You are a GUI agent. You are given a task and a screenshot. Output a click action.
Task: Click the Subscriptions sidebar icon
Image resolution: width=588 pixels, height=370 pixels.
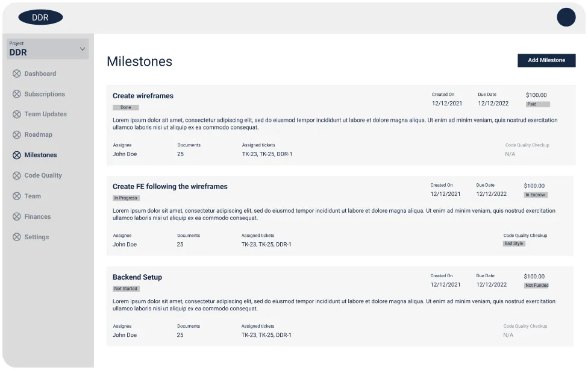(x=17, y=94)
